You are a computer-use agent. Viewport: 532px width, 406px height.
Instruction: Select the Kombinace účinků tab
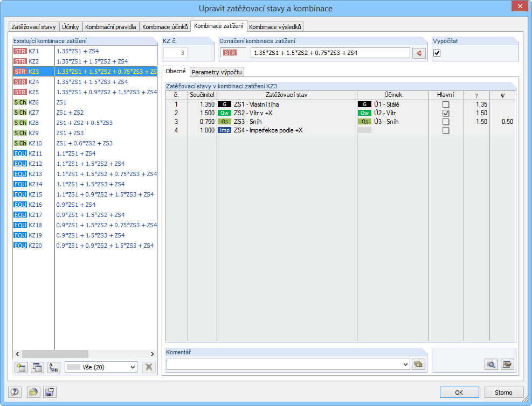(165, 27)
